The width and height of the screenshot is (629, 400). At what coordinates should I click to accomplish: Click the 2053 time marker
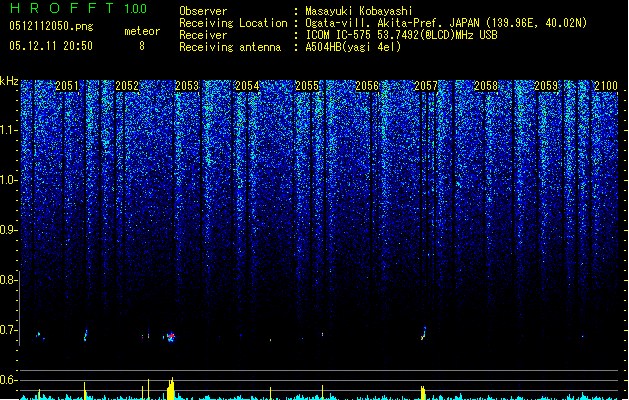[x=187, y=86]
